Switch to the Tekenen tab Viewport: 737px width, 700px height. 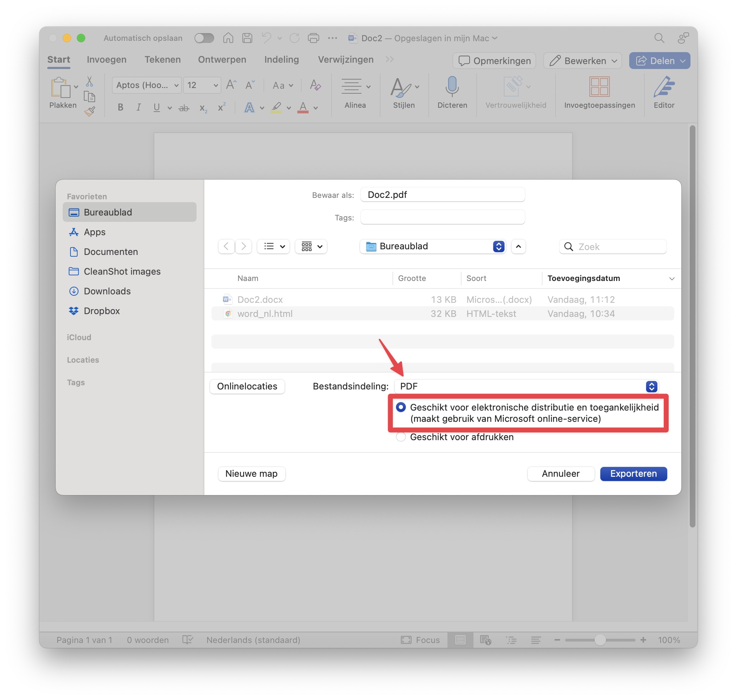click(x=162, y=60)
